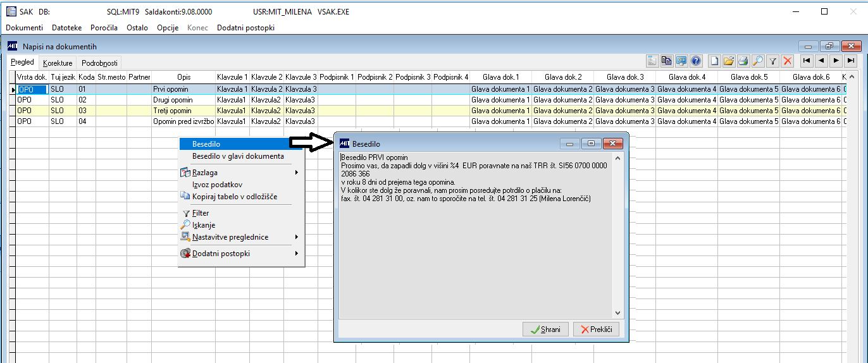The image size is (868, 363).
Task: Click the copy records toolbar icon
Action: coord(666,61)
